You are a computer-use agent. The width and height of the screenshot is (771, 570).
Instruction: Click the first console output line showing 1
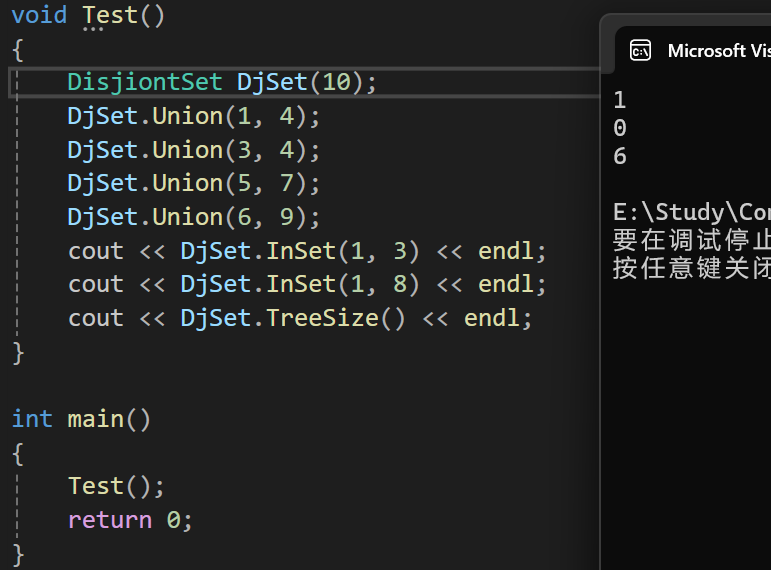point(620,100)
